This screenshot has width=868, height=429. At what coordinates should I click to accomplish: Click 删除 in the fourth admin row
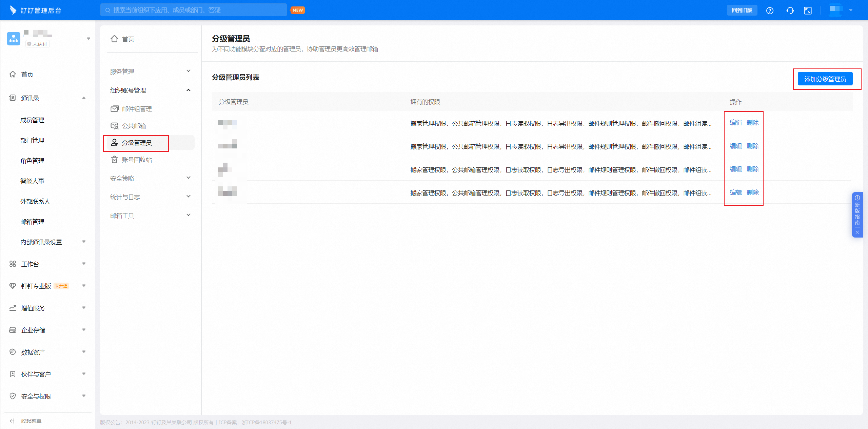pos(753,192)
